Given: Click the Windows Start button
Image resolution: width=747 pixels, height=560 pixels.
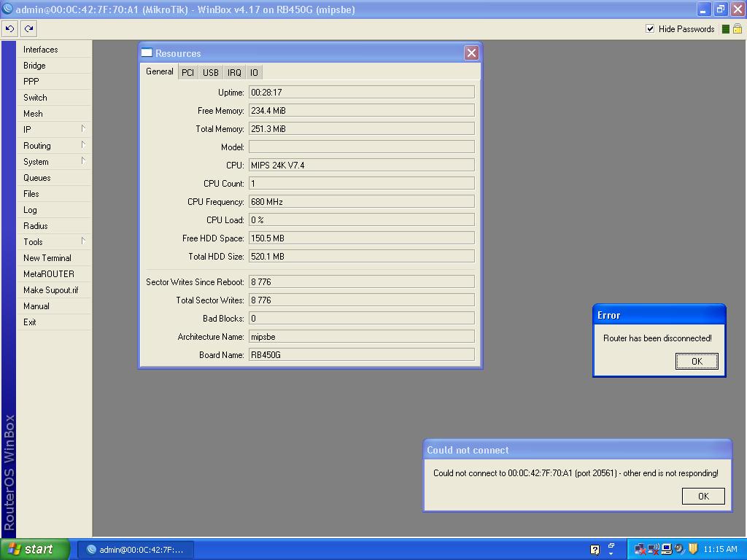Looking at the screenshot, I should [35, 549].
